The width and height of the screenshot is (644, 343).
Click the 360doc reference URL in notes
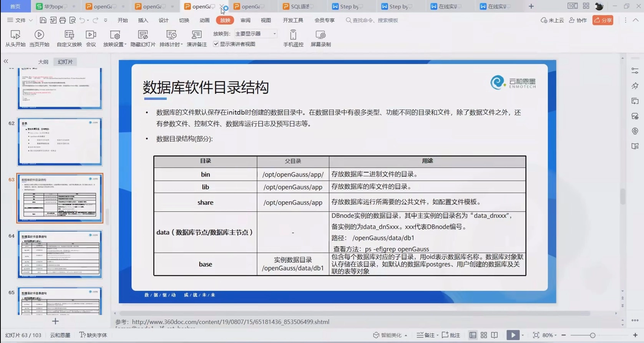[x=231, y=322]
